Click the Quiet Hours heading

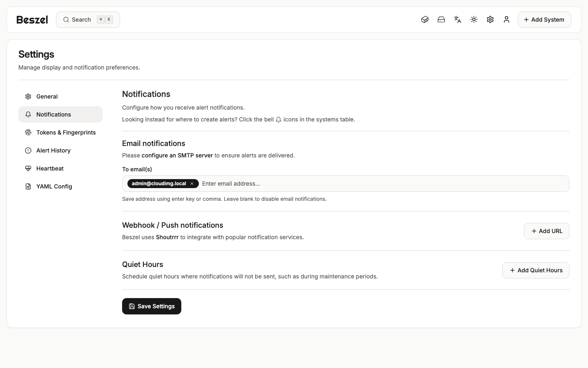(x=143, y=265)
